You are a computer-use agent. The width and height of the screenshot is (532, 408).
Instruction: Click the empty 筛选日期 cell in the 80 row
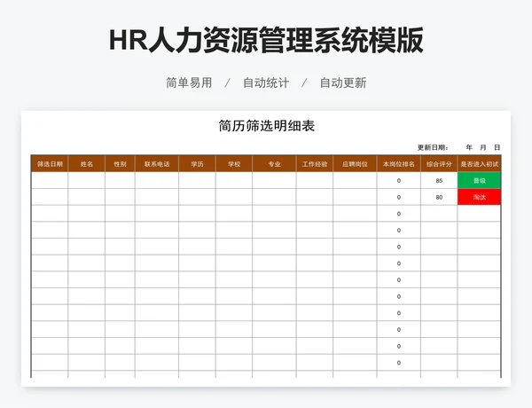pos(50,197)
